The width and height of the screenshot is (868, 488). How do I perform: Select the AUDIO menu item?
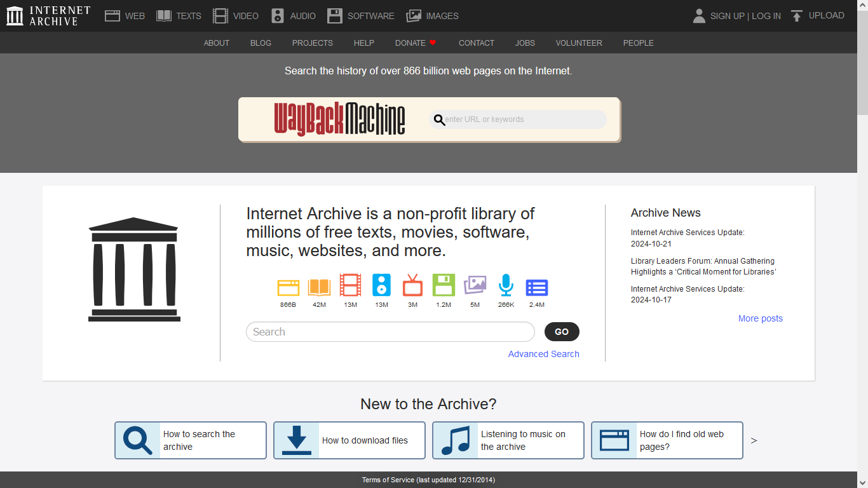pos(303,16)
